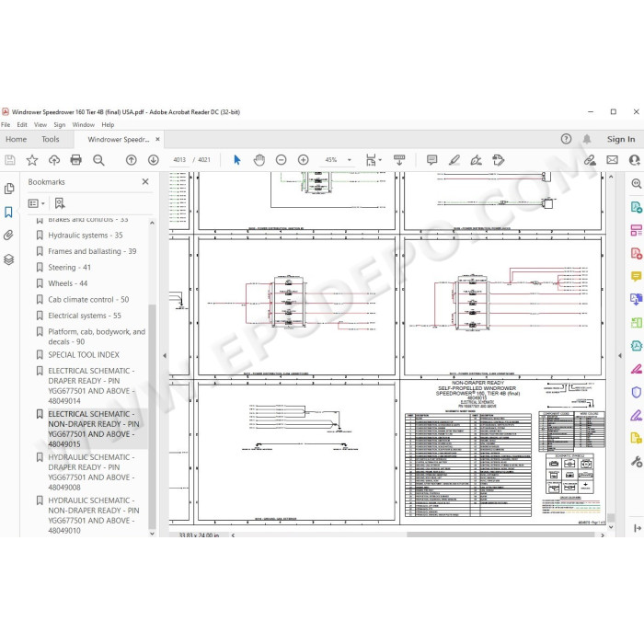The width and height of the screenshot is (644, 644).
Task: Toggle scrolling mode icon
Action: [399, 160]
